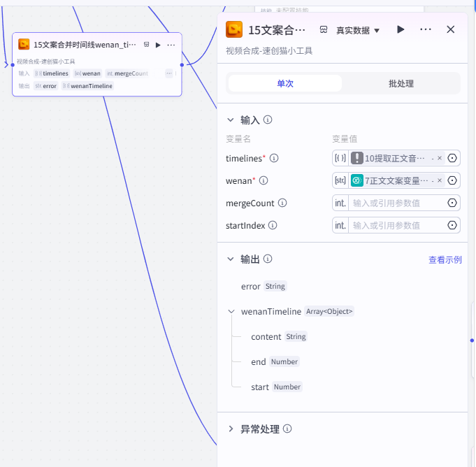Collapse the wenanTimeline tree node
Screen dimensions: 476x467
[x=231, y=312]
